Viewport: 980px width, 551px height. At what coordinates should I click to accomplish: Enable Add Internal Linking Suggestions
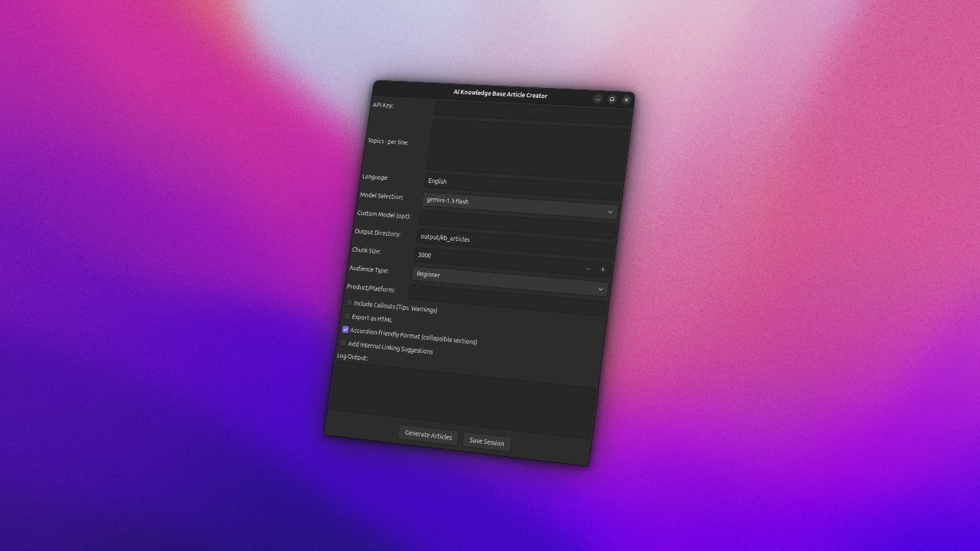point(344,342)
